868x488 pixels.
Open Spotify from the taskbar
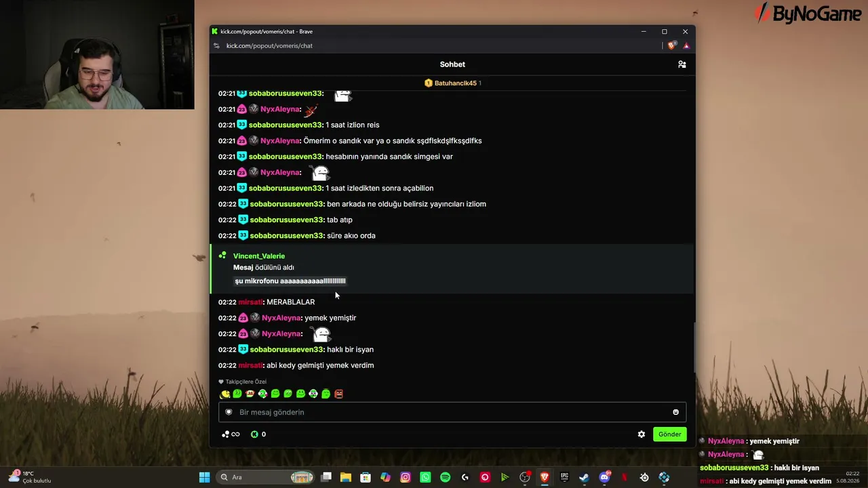pyautogui.click(x=445, y=477)
